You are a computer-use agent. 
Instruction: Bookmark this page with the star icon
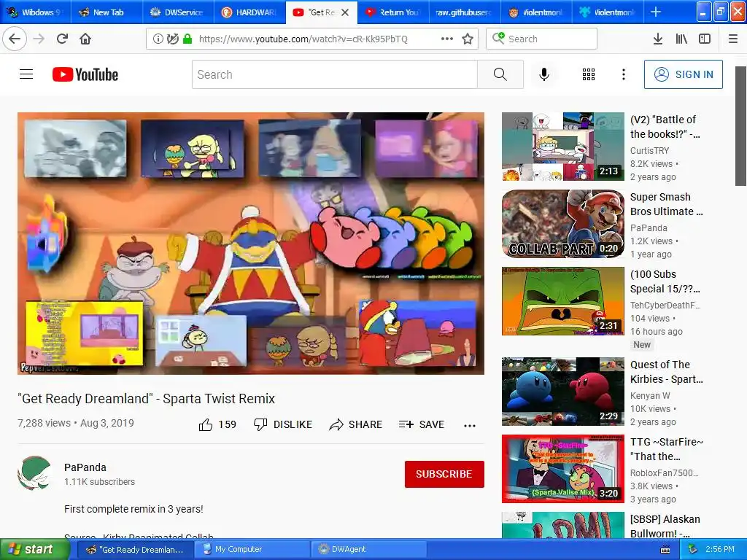coord(468,39)
